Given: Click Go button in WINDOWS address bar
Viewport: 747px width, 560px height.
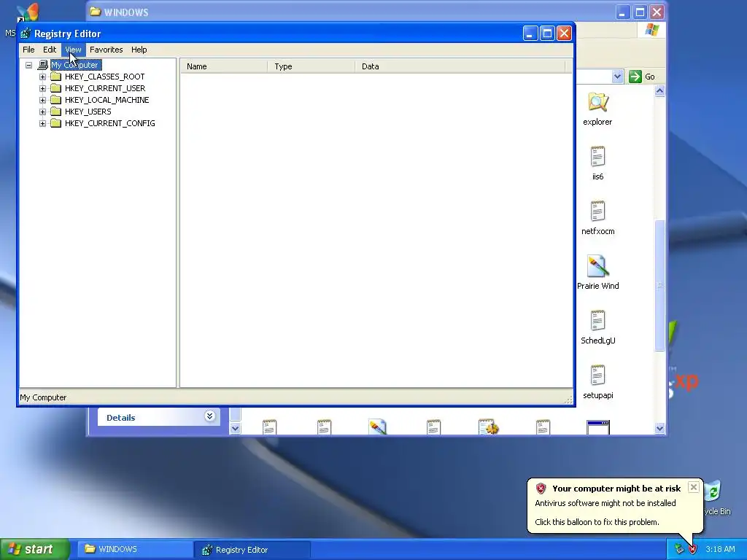Looking at the screenshot, I should [x=642, y=77].
